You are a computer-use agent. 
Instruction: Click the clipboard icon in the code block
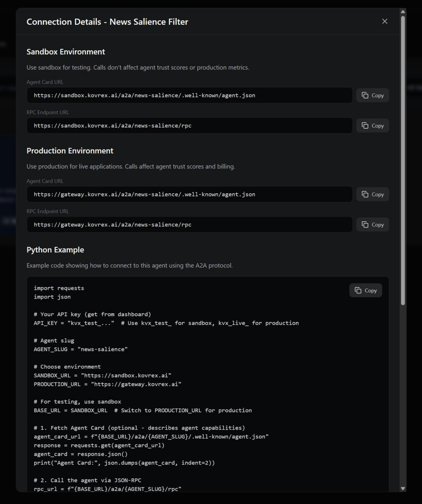point(358,290)
